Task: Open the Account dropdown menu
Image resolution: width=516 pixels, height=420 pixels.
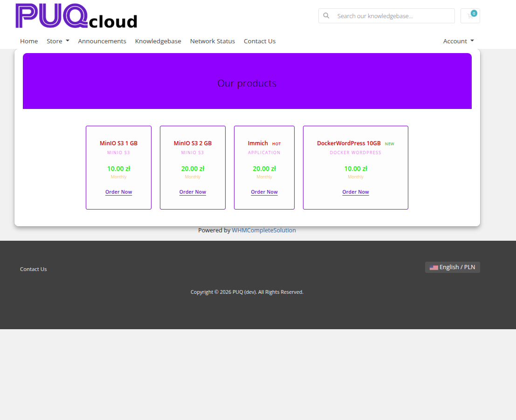Action: point(458,41)
